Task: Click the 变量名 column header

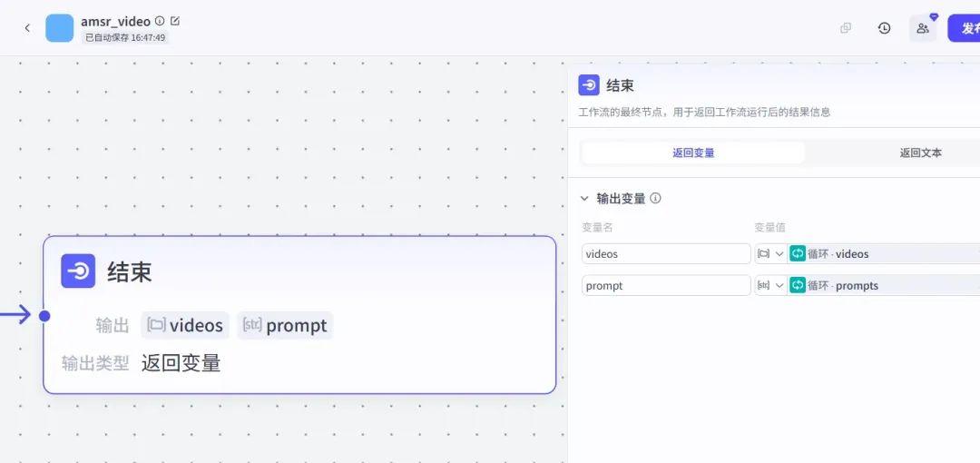Action: [x=597, y=227]
